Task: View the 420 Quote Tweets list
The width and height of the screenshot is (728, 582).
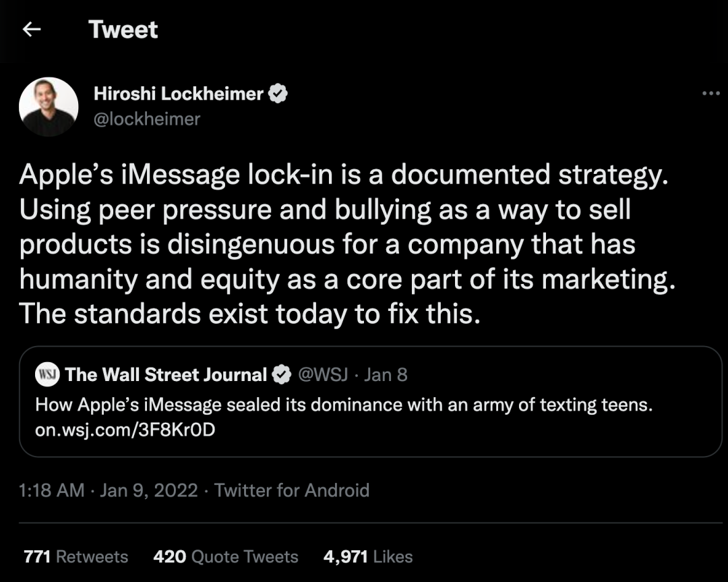Action: point(226,556)
